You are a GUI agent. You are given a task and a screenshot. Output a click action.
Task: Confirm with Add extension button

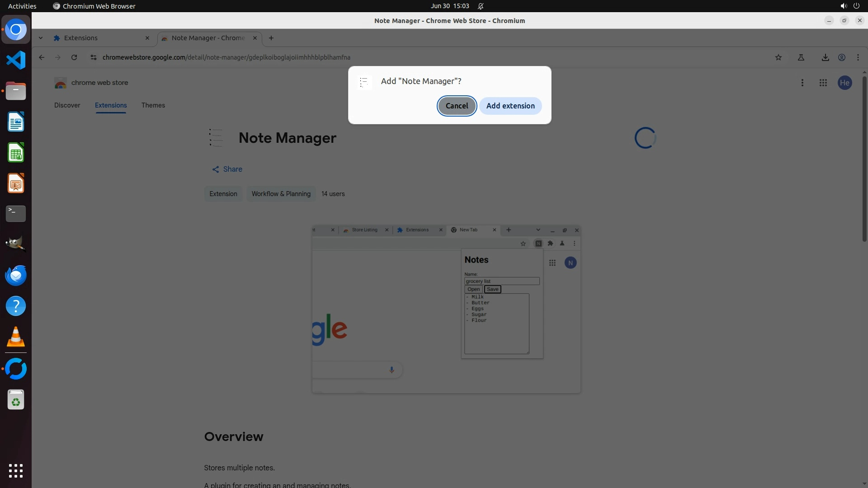510,106
